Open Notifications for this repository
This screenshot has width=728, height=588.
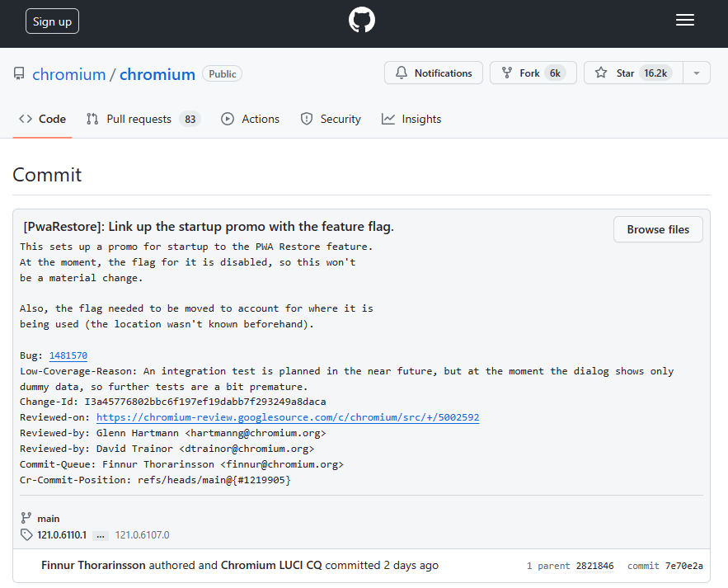tap(434, 73)
